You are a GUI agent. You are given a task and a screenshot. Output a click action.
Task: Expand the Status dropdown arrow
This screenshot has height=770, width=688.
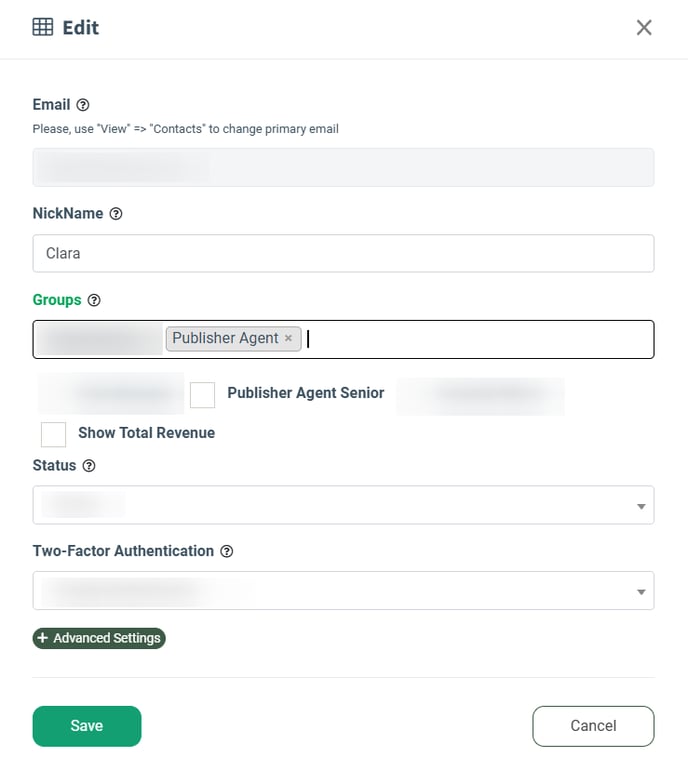point(641,506)
